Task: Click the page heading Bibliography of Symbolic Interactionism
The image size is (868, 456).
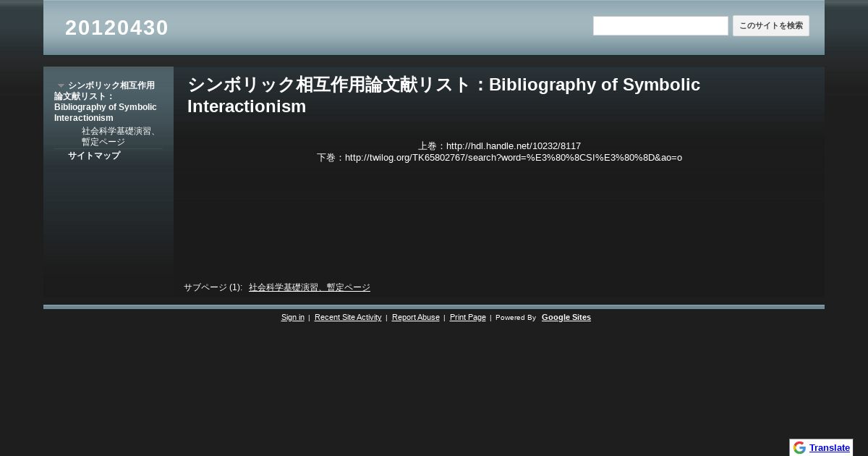Action: 443,96
